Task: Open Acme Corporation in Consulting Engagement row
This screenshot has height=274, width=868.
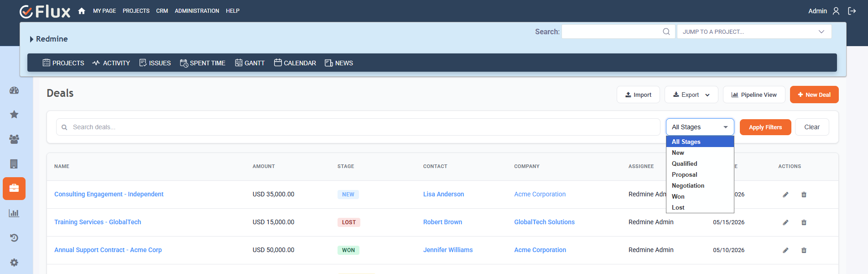Action: pos(540,194)
